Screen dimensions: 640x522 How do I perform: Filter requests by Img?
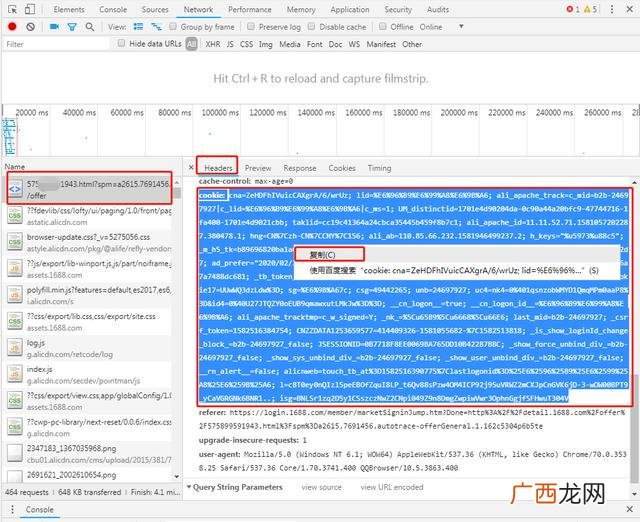click(x=266, y=44)
